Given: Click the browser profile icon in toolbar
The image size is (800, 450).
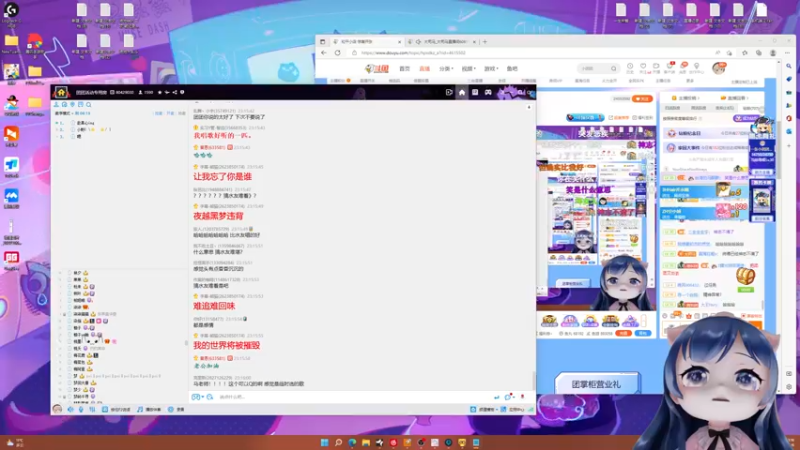Looking at the screenshot, I should [x=773, y=53].
